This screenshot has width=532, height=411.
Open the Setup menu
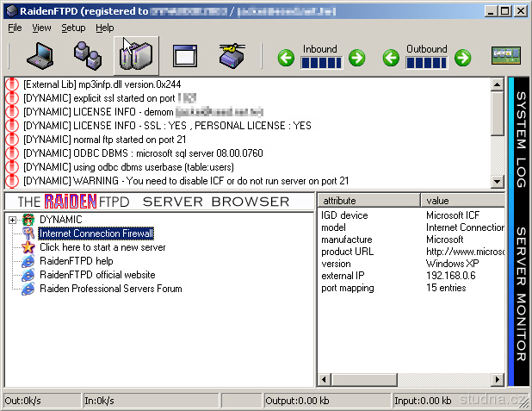click(73, 28)
